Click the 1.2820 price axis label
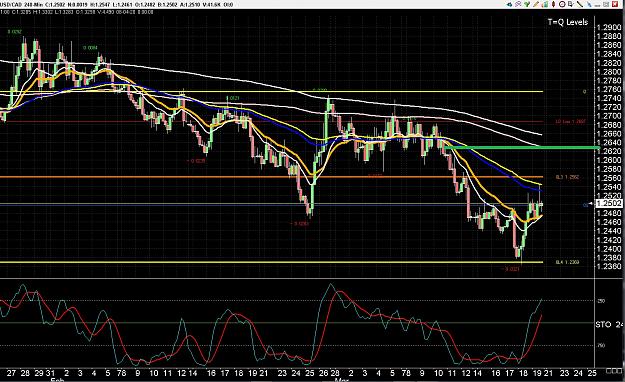This screenshot has width=625, height=382. tap(609, 63)
